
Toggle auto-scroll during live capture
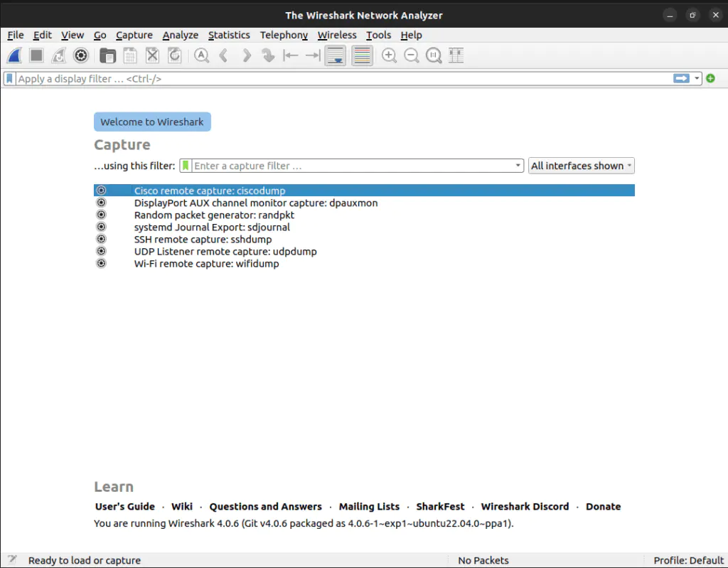point(336,55)
